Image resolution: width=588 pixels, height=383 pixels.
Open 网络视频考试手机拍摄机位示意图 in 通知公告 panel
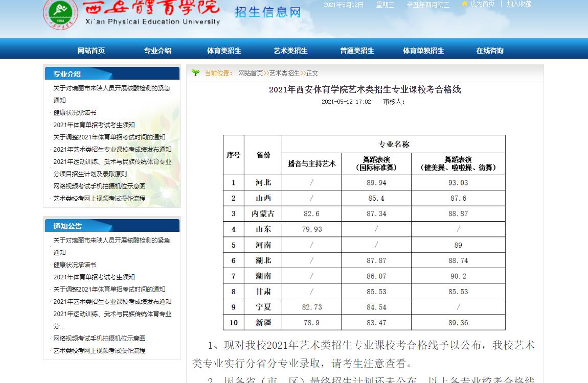(99, 339)
